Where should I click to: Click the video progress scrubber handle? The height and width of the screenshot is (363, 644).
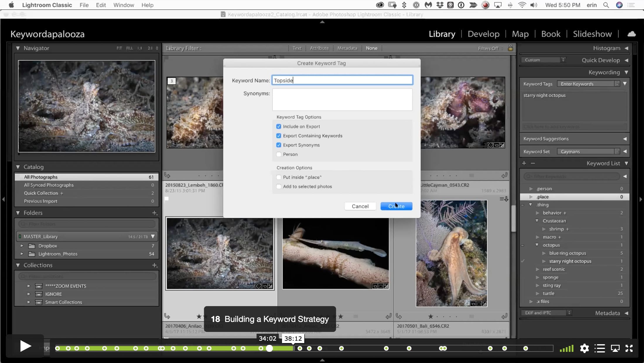tap(269, 348)
